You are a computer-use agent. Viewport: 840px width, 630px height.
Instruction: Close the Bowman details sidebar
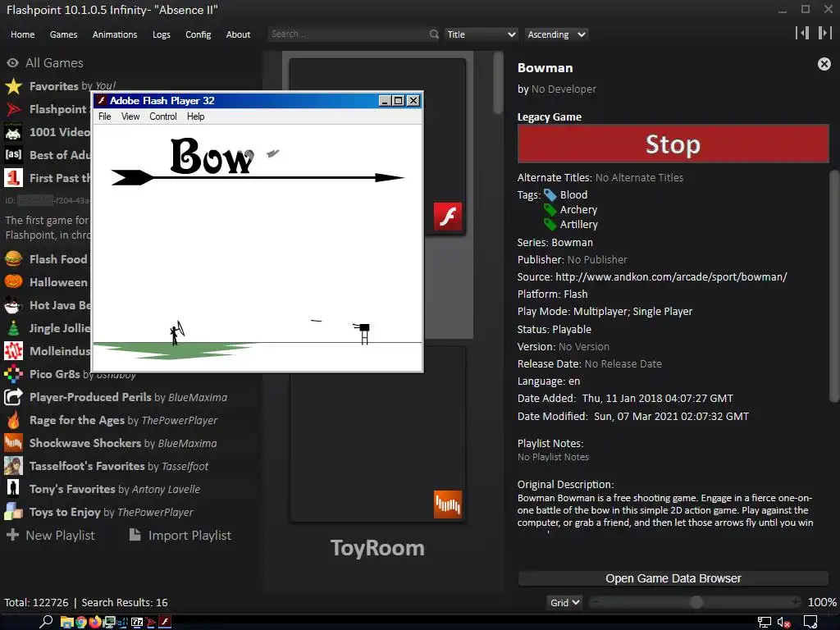pyautogui.click(x=824, y=65)
